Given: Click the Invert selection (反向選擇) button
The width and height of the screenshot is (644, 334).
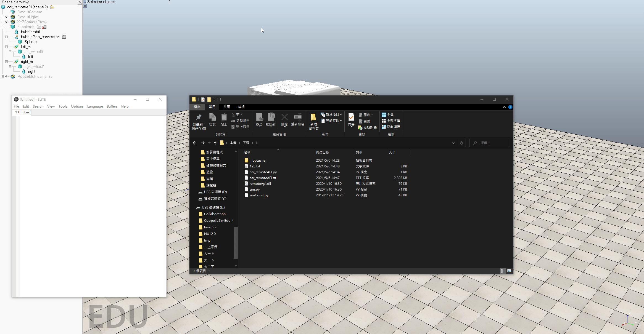Looking at the screenshot, I should point(391,127).
